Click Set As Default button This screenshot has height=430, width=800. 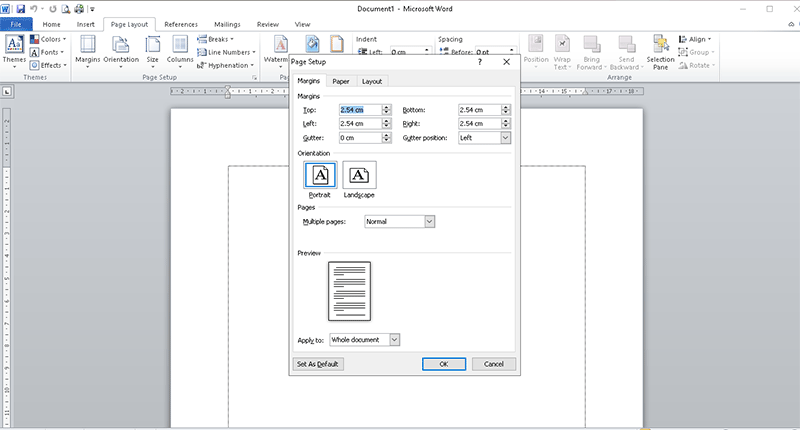click(x=318, y=364)
